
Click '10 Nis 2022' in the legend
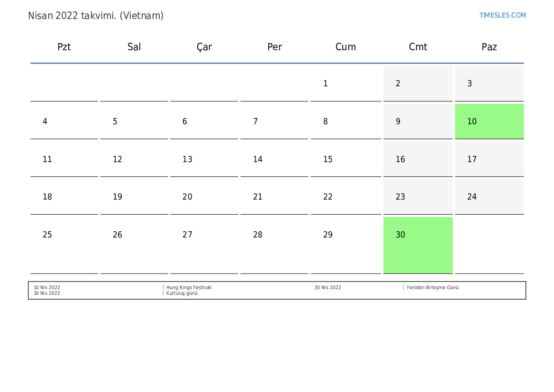click(47, 287)
